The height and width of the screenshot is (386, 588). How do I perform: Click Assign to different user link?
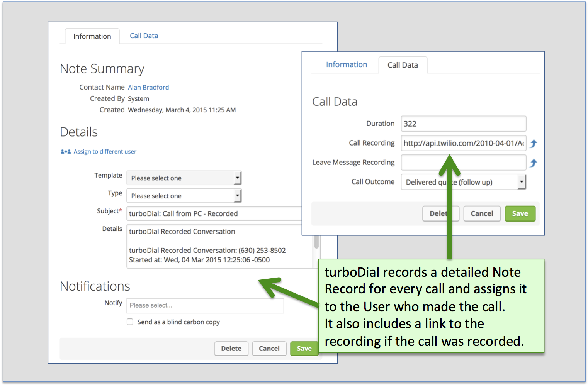[105, 152]
